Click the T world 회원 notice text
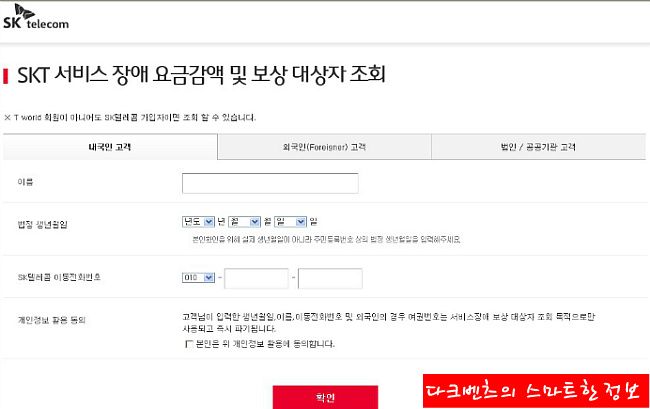Screen dimensions: 650x409 (130, 117)
